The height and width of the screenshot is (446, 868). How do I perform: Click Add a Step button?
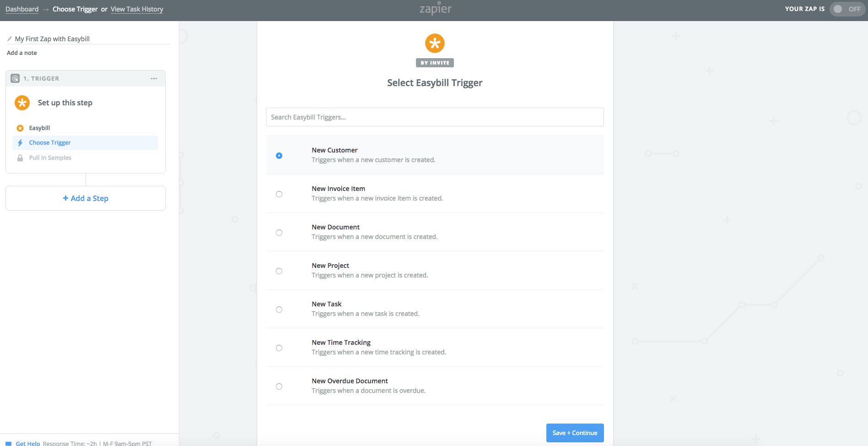tap(86, 198)
